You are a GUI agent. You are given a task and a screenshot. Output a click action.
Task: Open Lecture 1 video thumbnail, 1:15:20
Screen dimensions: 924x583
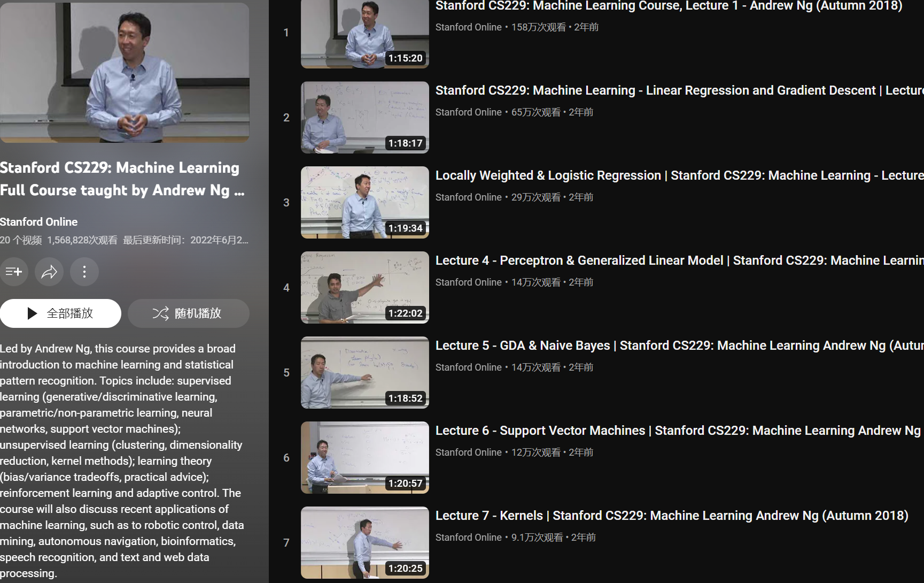coord(365,34)
